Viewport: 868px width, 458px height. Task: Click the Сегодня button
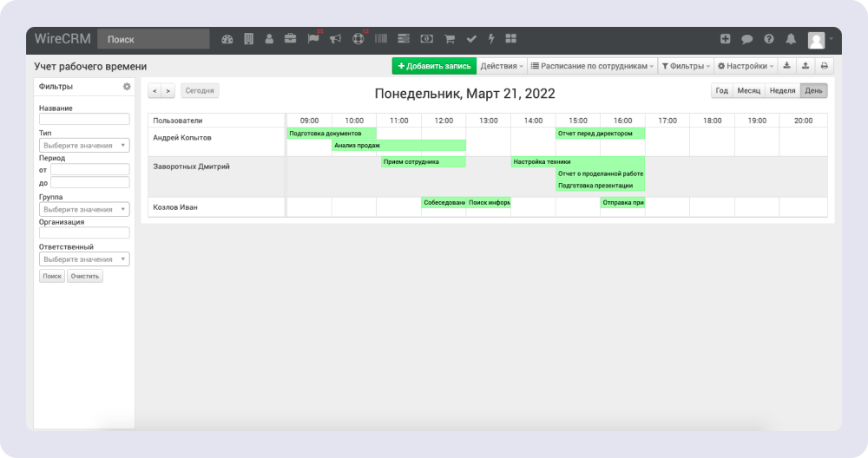[x=200, y=90]
